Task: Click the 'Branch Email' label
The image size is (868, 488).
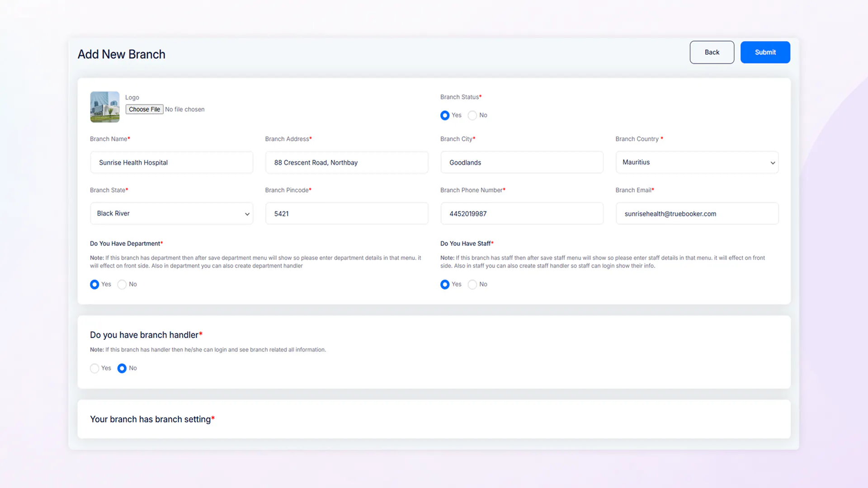Action: click(x=635, y=190)
